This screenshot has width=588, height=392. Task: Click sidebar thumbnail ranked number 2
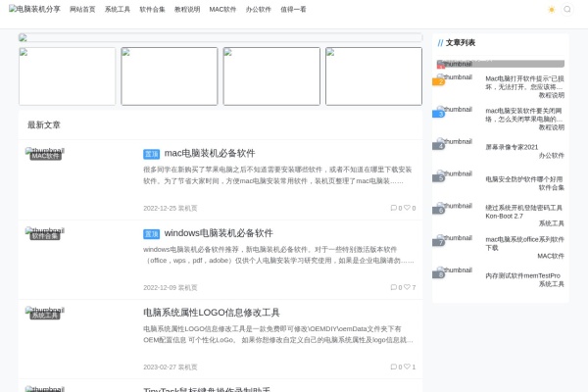[455, 79]
